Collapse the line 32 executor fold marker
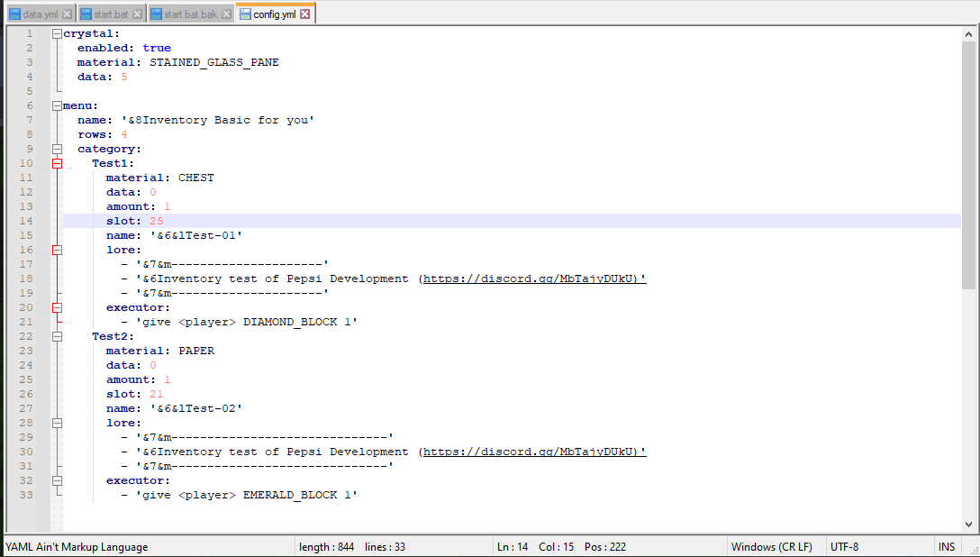The image size is (980, 557). click(x=57, y=480)
